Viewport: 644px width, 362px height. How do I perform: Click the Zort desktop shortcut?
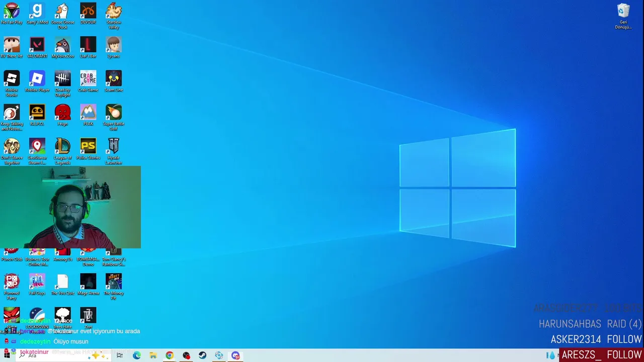click(88, 318)
